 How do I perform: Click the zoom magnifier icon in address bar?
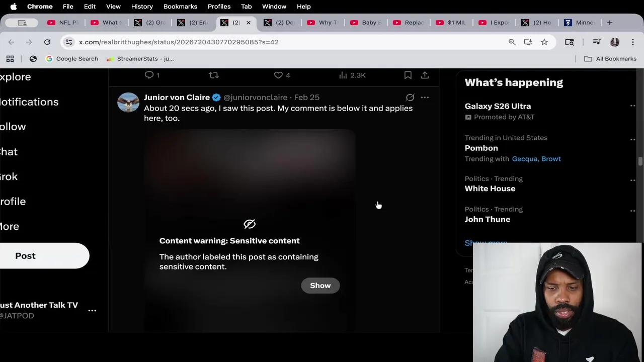(x=512, y=42)
